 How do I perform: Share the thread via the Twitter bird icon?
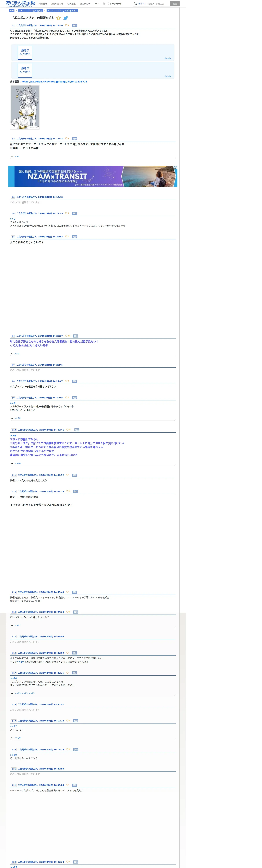point(66,18)
